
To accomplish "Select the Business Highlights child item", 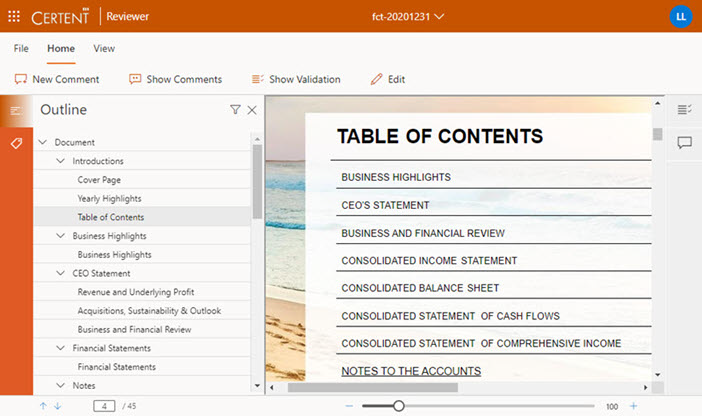I will tap(114, 254).
